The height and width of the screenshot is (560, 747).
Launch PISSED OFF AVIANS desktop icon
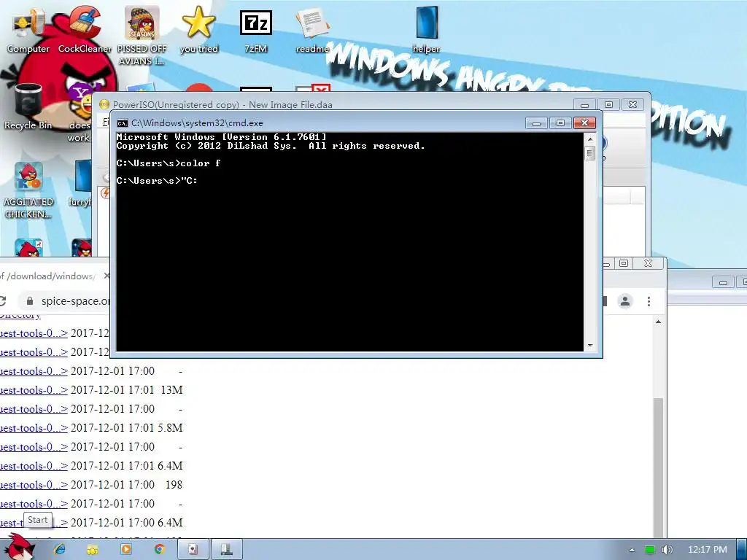coord(142,36)
